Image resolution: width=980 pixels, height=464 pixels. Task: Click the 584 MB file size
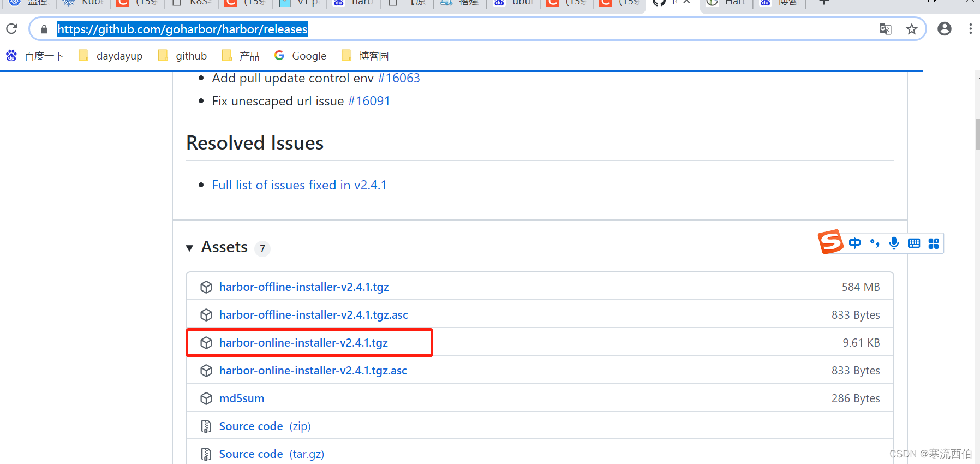click(x=861, y=287)
